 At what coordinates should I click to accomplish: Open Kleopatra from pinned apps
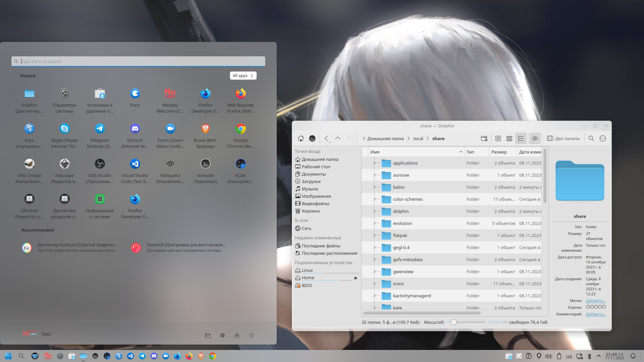coord(170,164)
